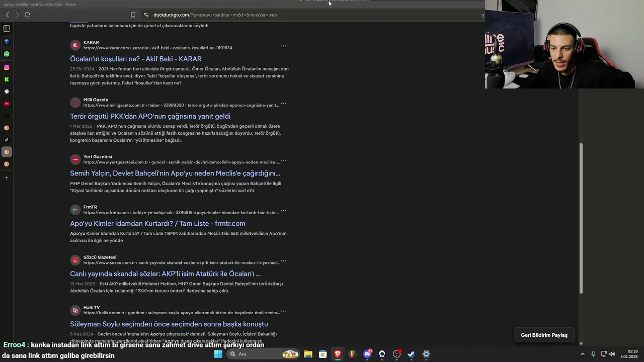Open FL Studio from the taskbar

(352, 354)
